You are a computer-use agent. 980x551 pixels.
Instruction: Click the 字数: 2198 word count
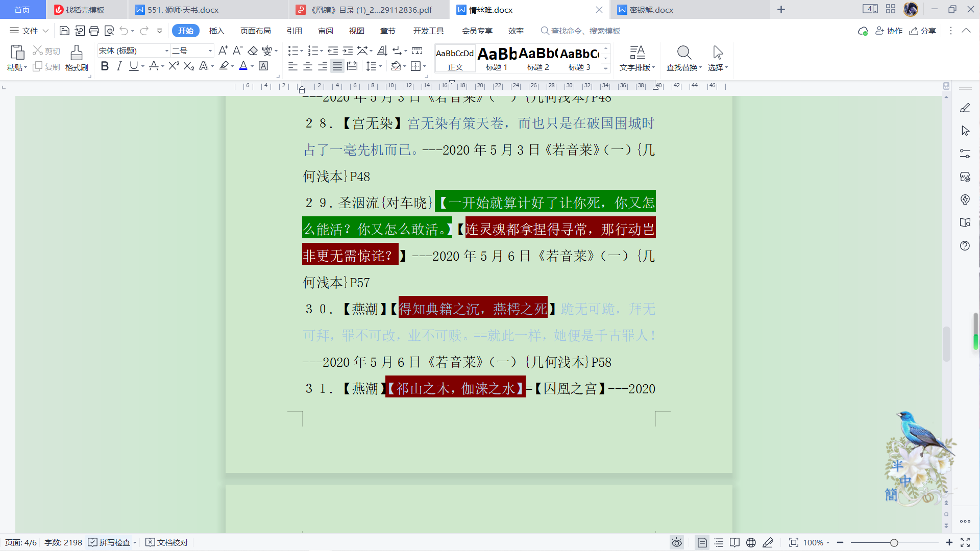63,542
